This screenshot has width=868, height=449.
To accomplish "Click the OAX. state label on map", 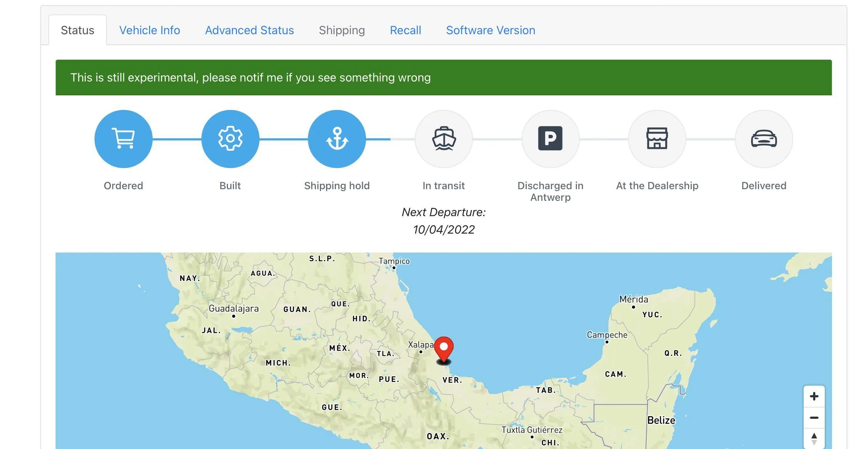I will point(438,436).
